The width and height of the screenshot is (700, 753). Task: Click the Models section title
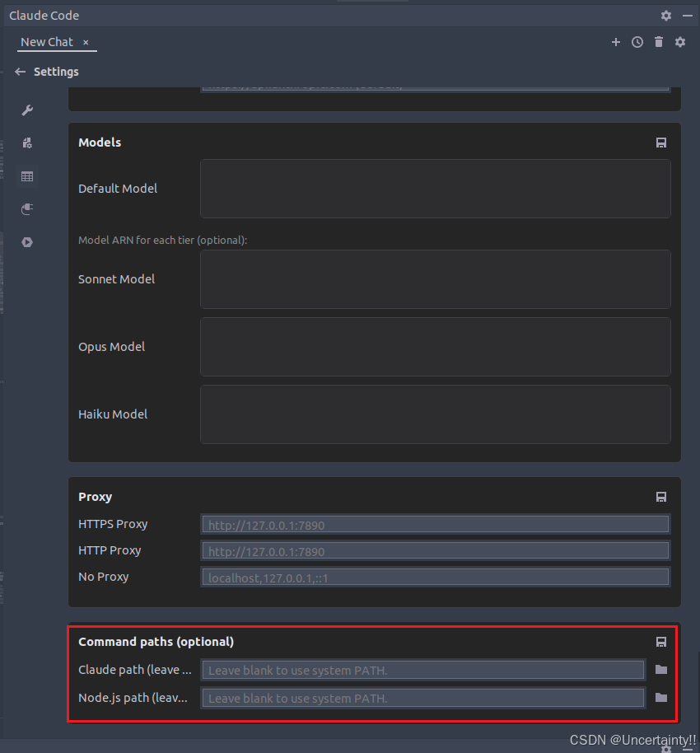click(100, 143)
